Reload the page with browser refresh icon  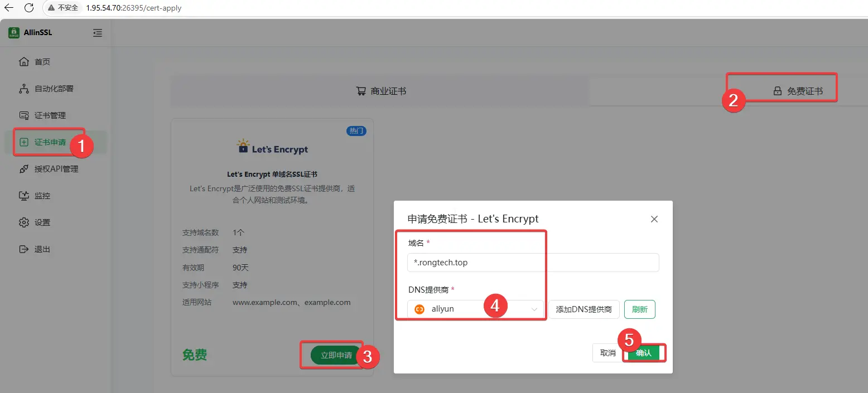(x=29, y=8)
